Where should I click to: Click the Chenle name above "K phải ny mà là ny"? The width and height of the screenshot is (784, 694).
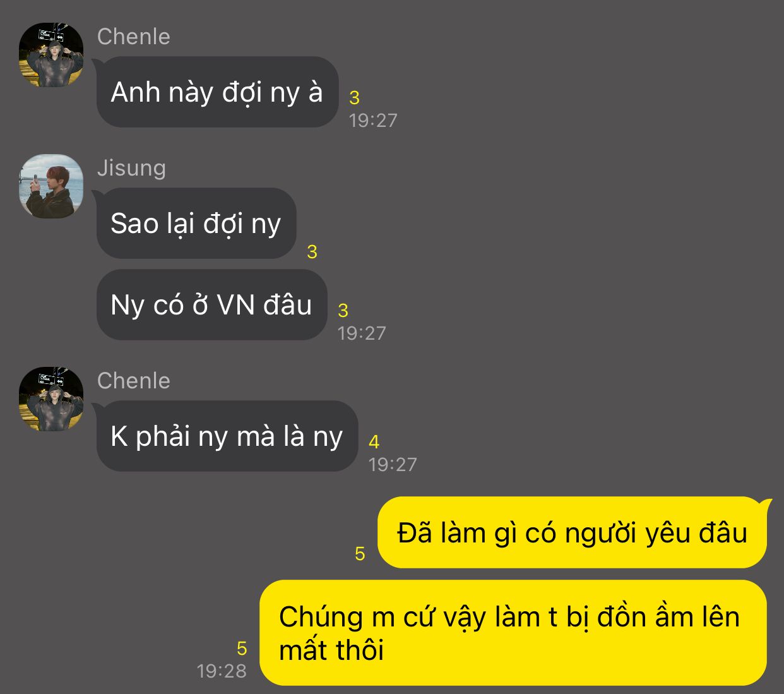pos(134,381)
